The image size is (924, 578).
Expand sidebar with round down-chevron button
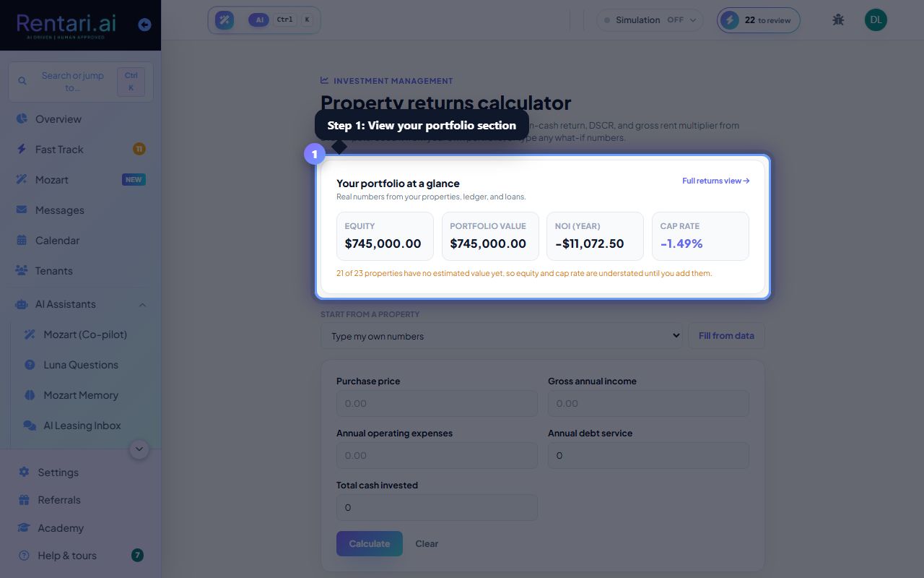click(x=139, y=449)
